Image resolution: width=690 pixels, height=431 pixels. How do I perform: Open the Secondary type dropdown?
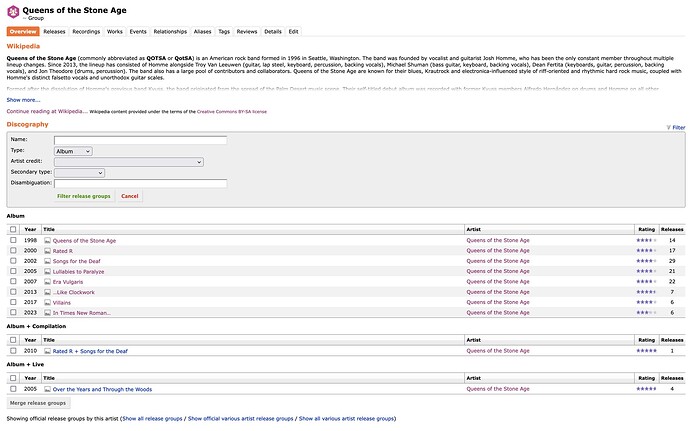pos(79,173)
